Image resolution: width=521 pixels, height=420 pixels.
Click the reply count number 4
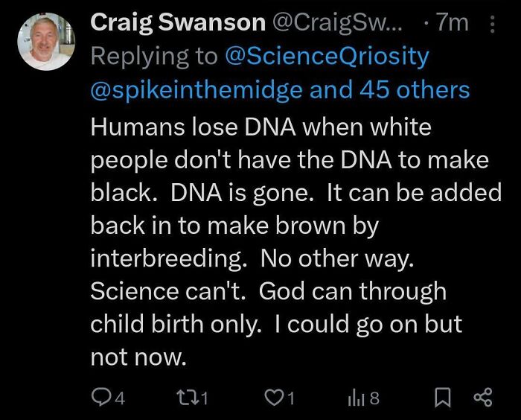pyautogui.click(x=120, y=398)
